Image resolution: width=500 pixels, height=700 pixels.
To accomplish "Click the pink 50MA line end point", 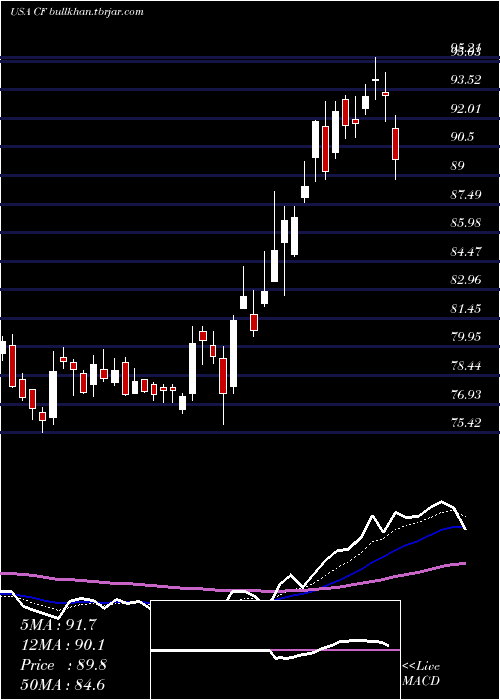I will coord(465,563).
